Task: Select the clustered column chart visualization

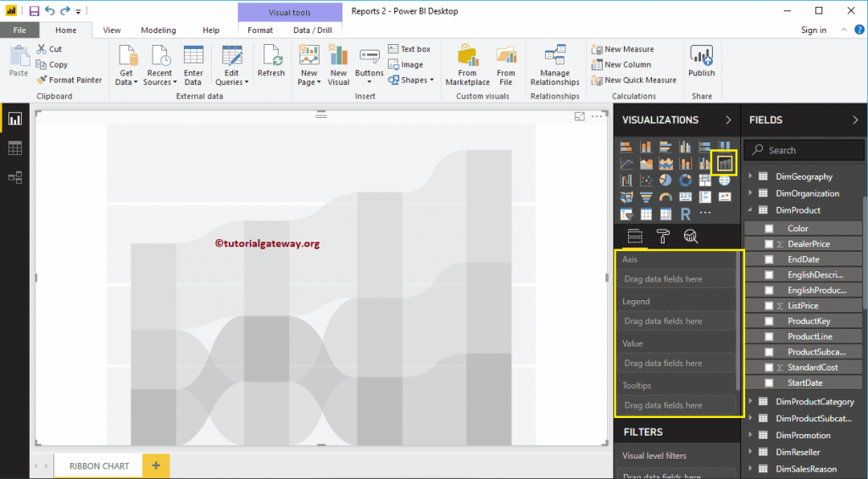Action: 685,147
